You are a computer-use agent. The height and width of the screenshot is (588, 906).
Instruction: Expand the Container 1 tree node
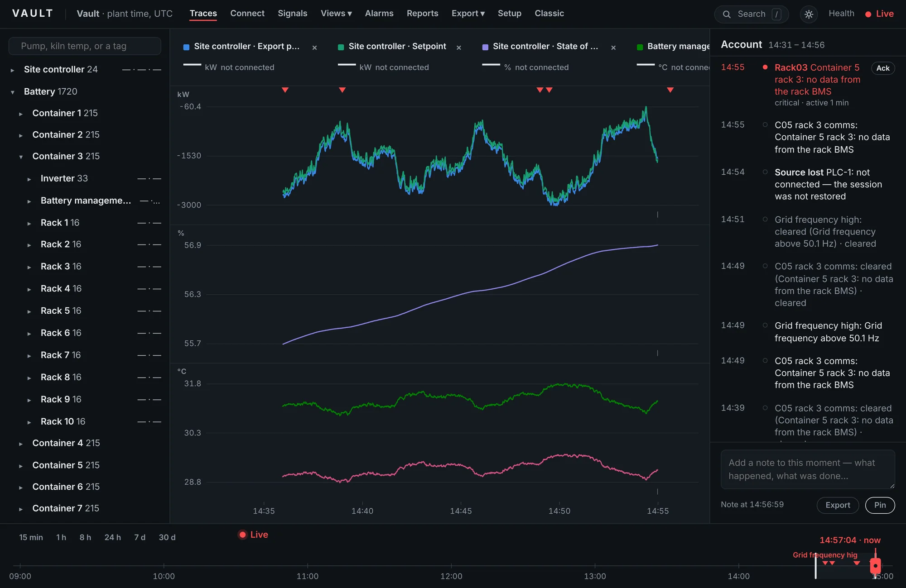[21, 114]
